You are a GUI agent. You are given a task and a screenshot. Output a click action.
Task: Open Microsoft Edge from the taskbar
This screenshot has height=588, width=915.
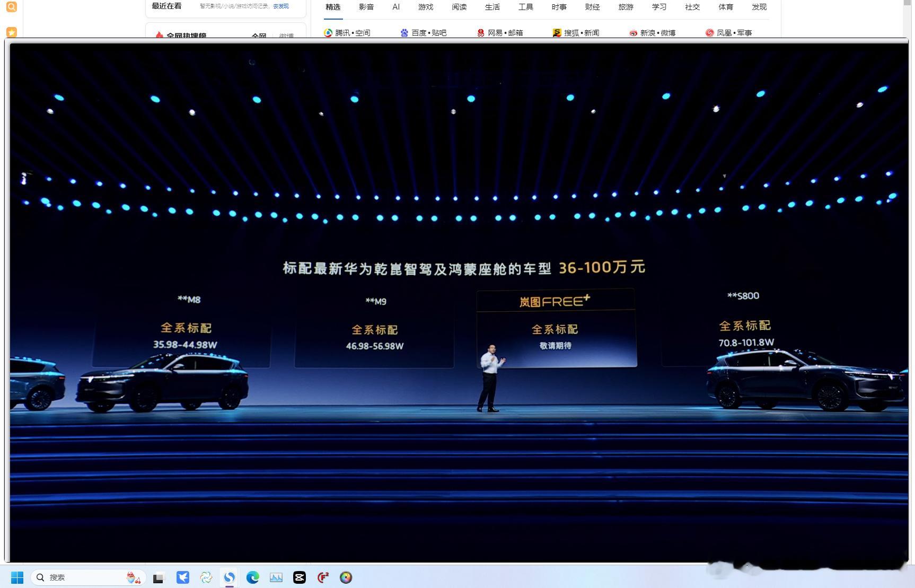pyautogui.click(x=253, y=577)
